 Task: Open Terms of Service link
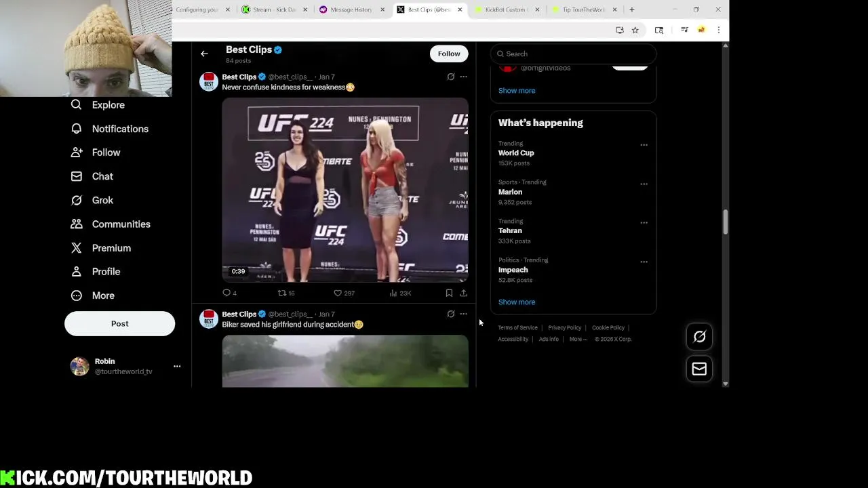[x=518, y=328]
